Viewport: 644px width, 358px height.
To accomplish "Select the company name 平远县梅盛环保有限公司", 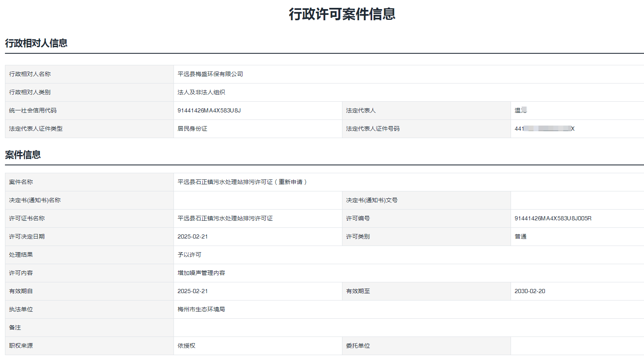I will tap(210, 74).
